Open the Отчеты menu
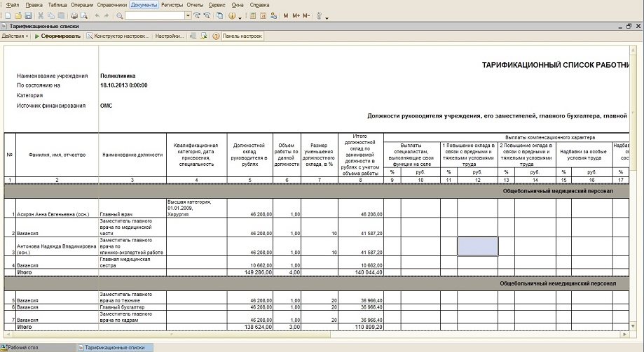The width and height of the screenshot is (644, 352). tap(195, 5)
